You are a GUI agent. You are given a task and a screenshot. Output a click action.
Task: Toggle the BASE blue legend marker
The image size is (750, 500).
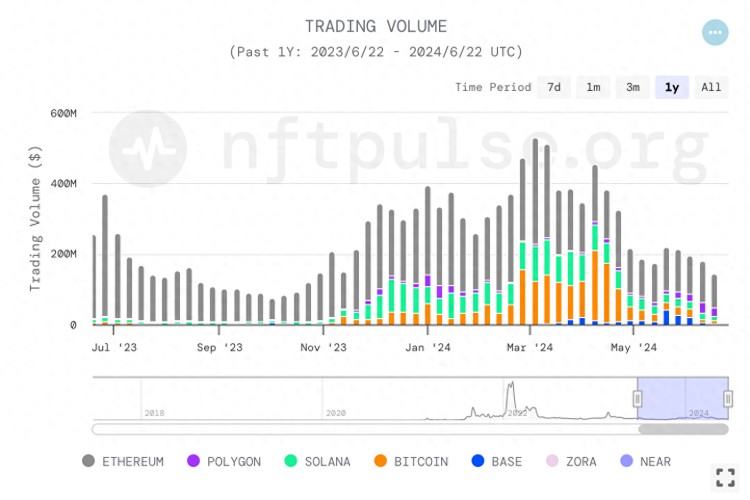478,461
